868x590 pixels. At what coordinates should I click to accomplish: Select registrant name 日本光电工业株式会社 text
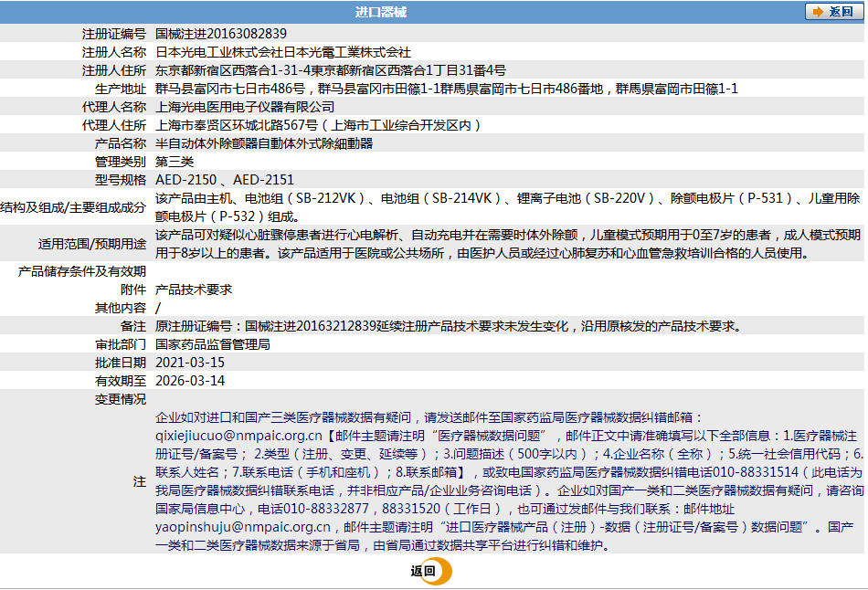pyautogui.click(x=219, y=52)
